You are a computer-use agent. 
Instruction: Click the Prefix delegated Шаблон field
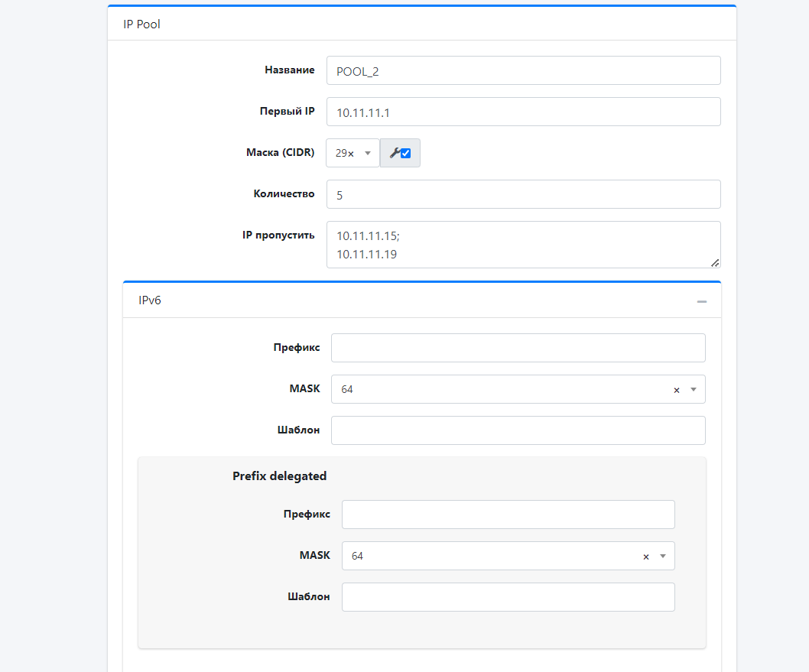pos(508,597)
